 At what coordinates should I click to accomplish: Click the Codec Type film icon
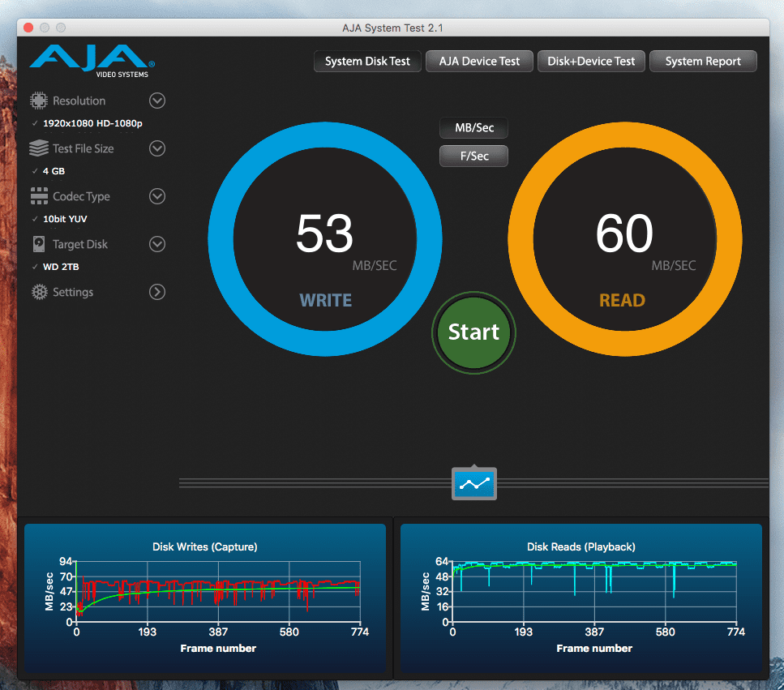38,196
